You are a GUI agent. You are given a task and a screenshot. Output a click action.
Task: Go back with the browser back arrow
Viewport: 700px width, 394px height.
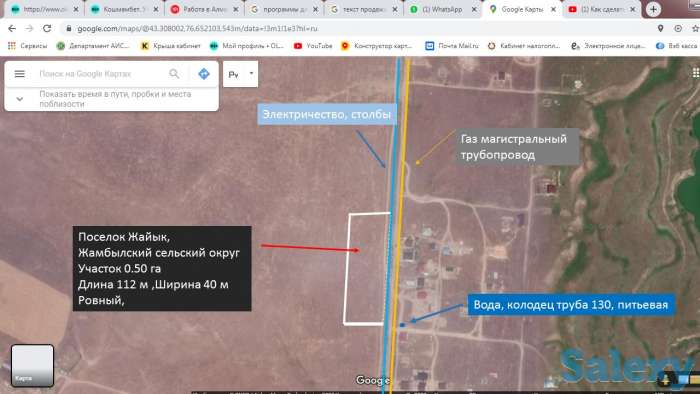point(12,28)
